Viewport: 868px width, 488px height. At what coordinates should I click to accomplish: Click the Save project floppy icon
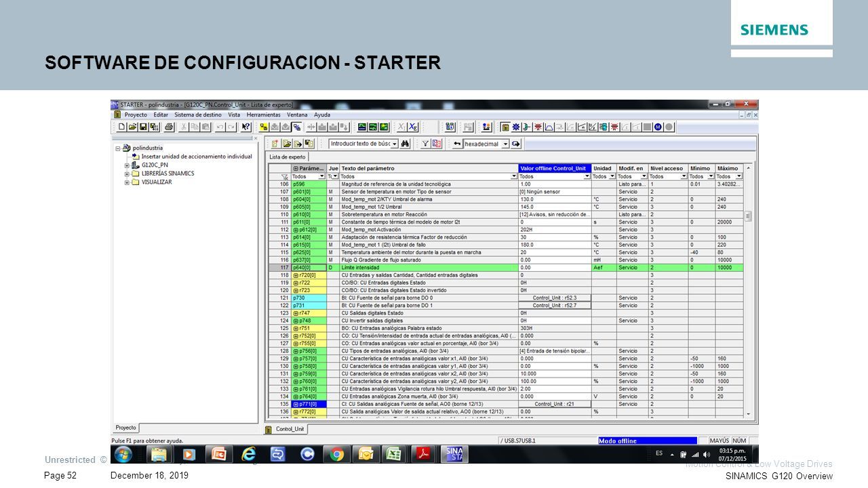[x=143, y=127]
